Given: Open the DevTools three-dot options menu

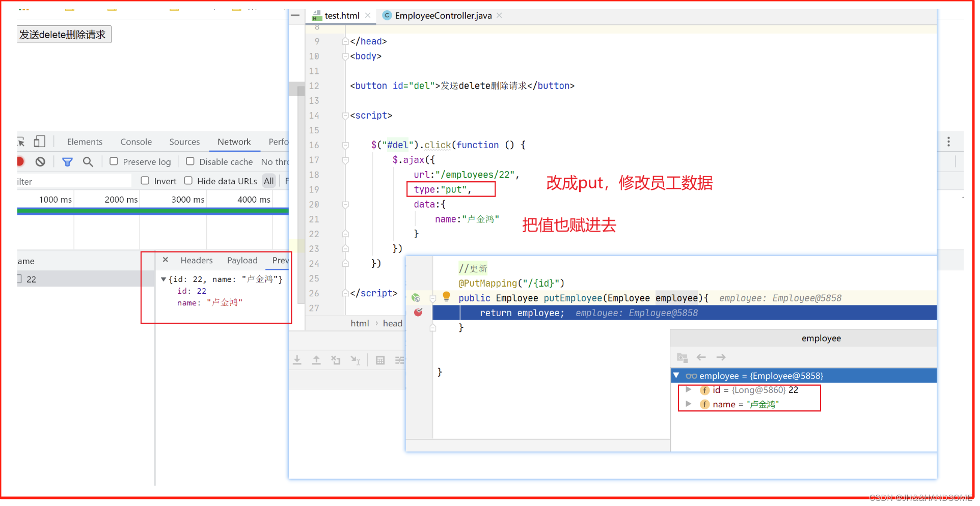Looking at the screenshot, I should pos(948,142).
